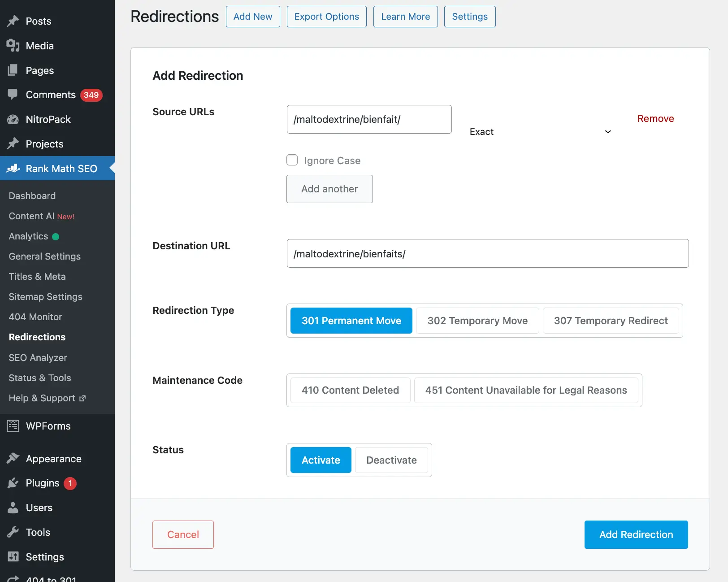Set status to Deactivate

tap(391, 460)
